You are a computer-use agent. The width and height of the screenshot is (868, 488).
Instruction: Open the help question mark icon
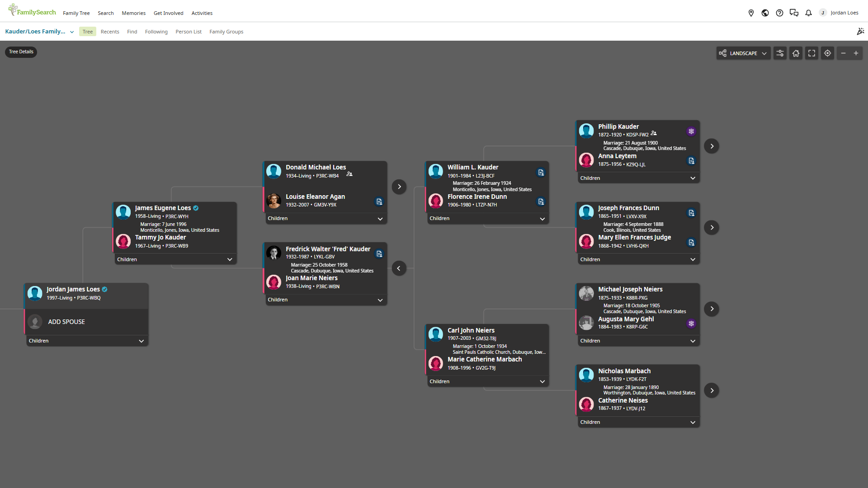[779, 13]
